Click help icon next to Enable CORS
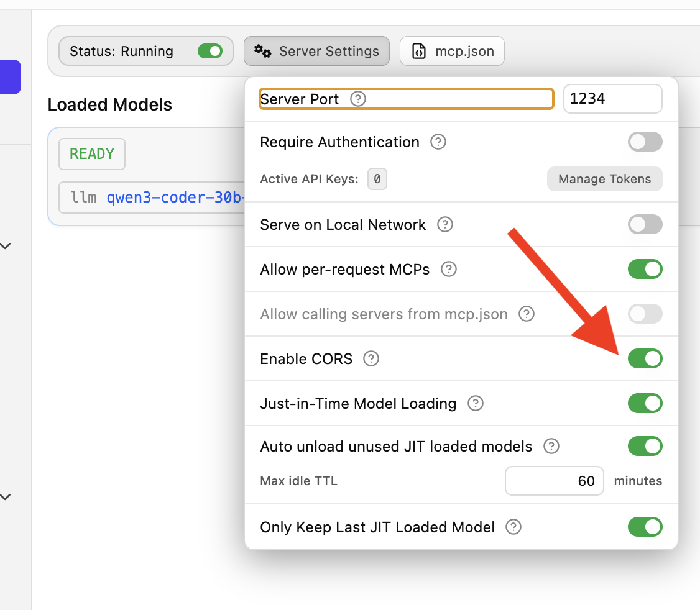This screenshot has width=700, height=610. [371, 359]
